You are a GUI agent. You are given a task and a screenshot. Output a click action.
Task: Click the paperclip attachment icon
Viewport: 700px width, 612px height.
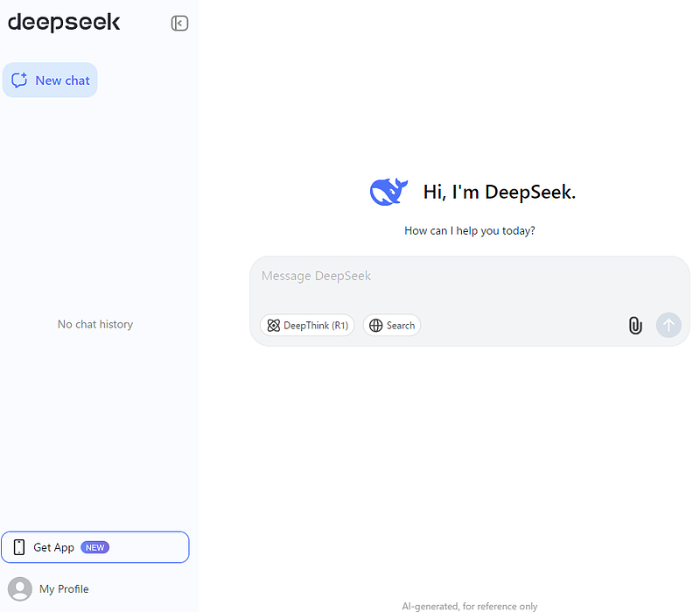pyautogui.click(x=635, y=325)
